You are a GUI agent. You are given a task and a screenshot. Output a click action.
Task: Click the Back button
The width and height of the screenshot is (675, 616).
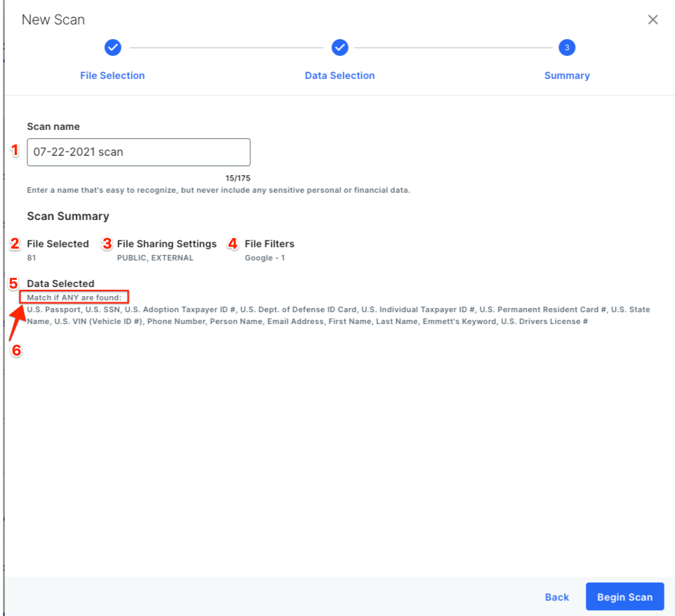coord(557,596)
